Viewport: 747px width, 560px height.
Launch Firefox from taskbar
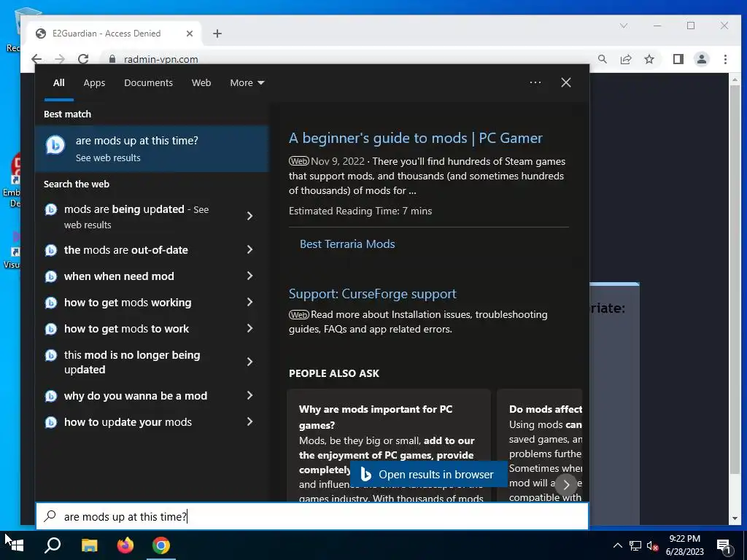point(125,545)
